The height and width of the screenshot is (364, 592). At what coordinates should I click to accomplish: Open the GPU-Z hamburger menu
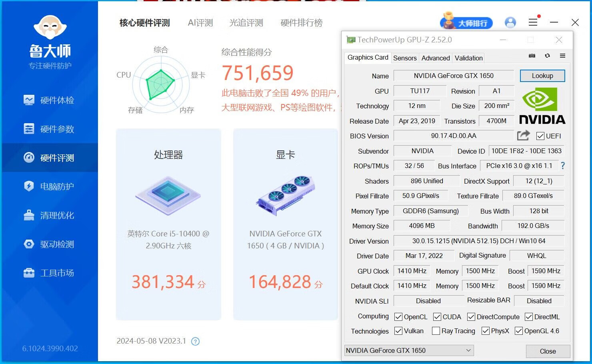(x=562, y=56)
